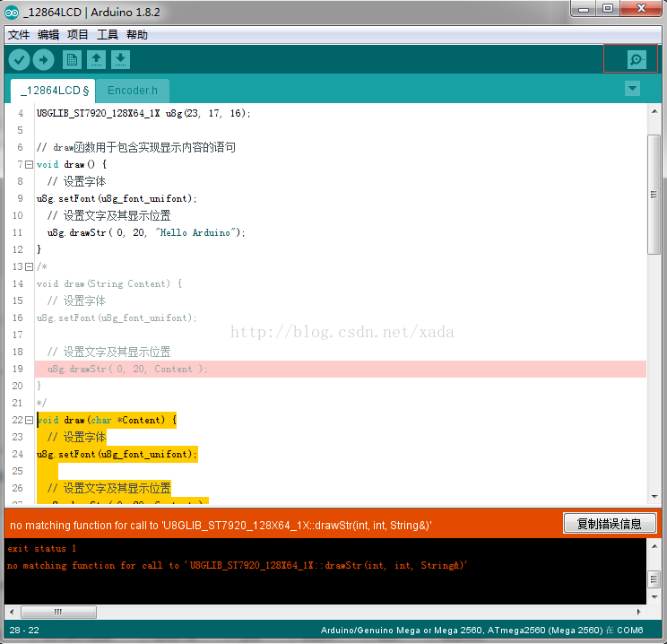
Task: Maximize the Arduino window
Action: (608, 8)
